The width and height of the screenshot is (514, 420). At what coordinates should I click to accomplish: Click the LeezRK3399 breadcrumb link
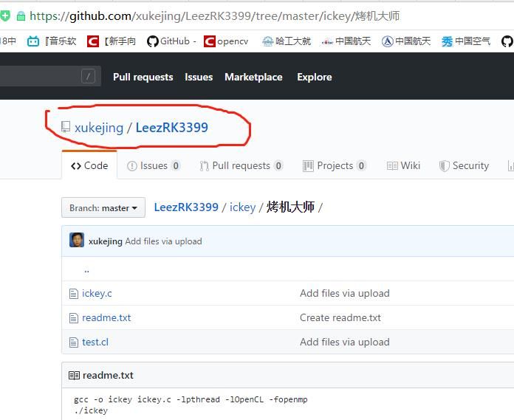(x=186, y=207)
